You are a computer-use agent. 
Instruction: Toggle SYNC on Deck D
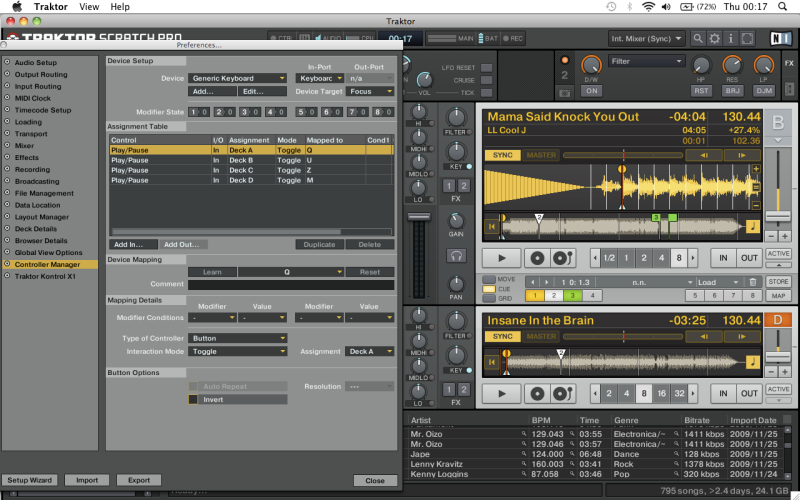pyautogui.click(x=503, y=336)
